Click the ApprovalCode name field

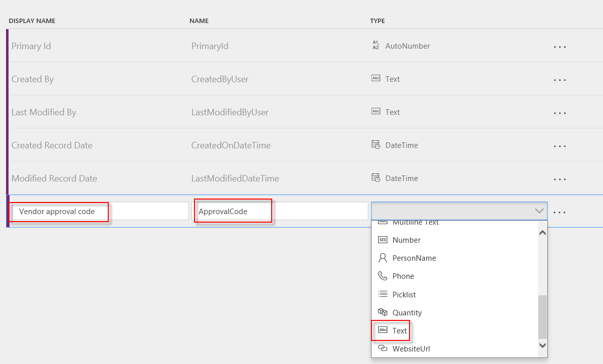click(280, 211)
